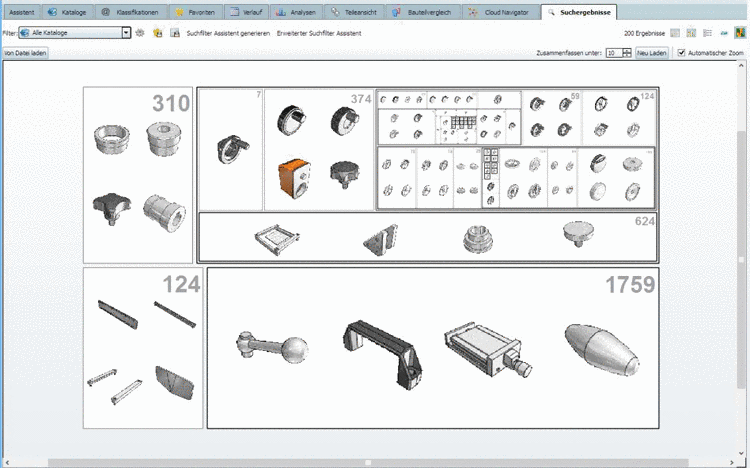Select the orange block part thumbnail
The image size is (750, 468).
294,178
